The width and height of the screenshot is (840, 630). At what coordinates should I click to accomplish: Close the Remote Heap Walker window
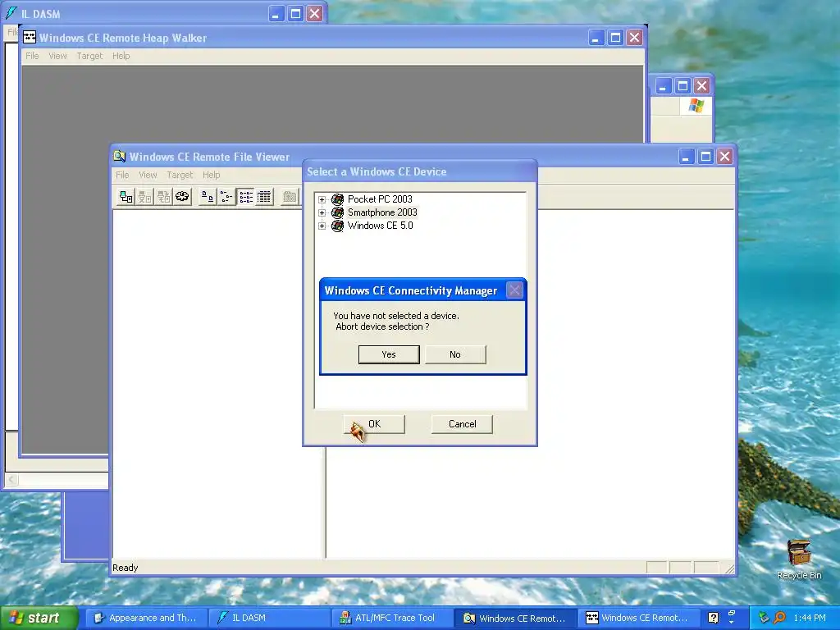[635, 38]
